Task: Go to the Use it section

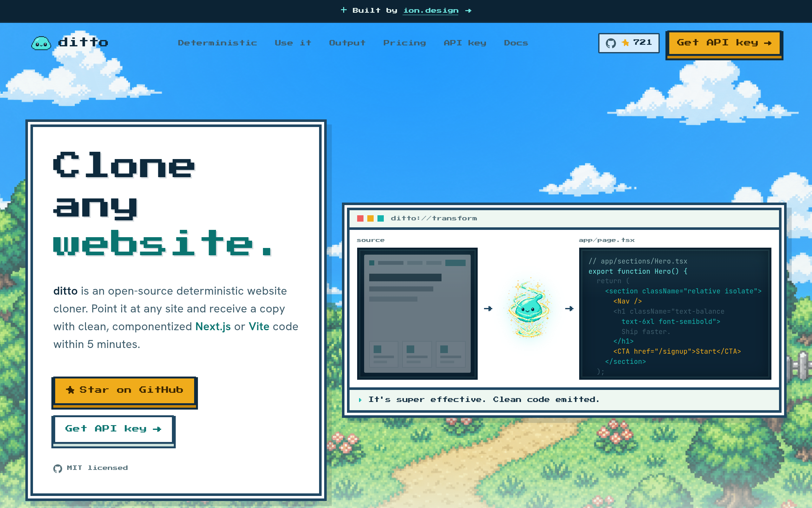Action: [293, 43]
